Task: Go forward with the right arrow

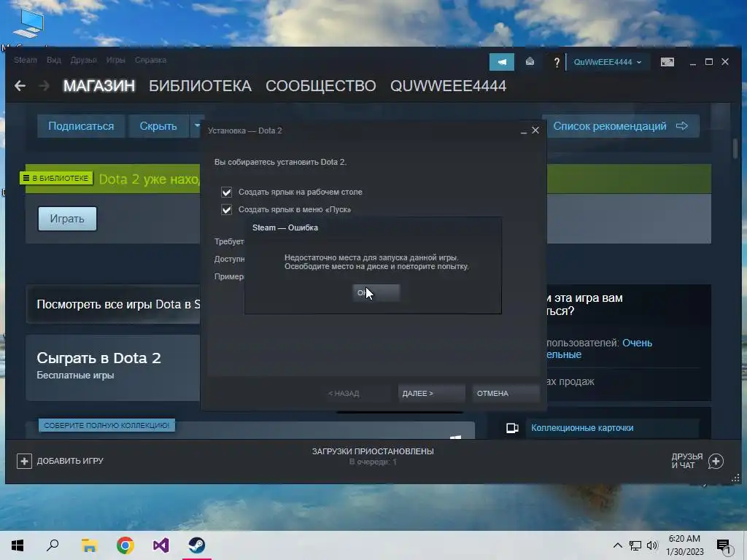Action: click(44, 86)
